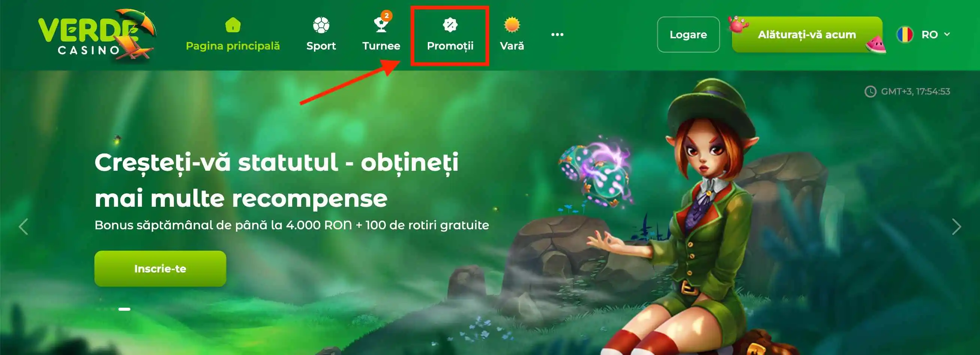980x355 pixels.
Task: Open the home icon for Pagina principală
Action: [233, 25]
